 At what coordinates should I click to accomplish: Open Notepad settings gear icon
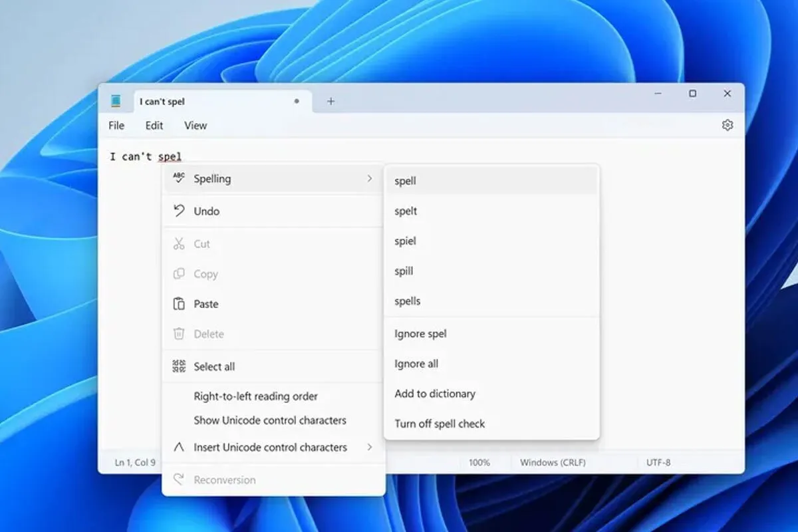(727, 125)
